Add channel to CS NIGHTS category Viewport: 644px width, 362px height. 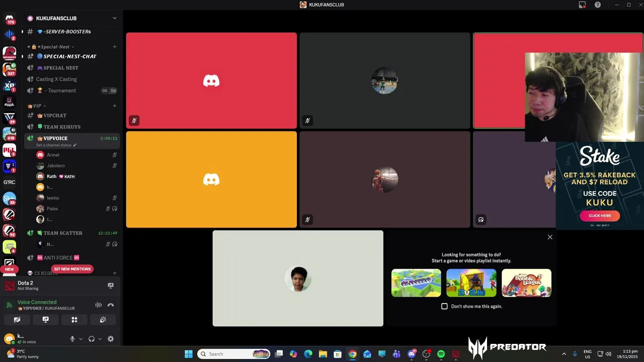[x=115, y=273]
